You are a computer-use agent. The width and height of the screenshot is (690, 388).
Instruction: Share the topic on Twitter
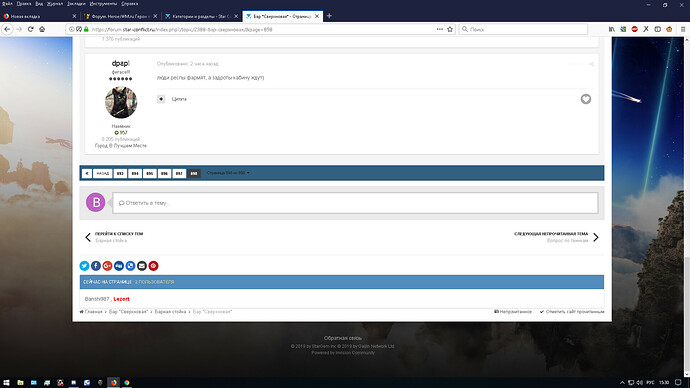coord(84,266)
